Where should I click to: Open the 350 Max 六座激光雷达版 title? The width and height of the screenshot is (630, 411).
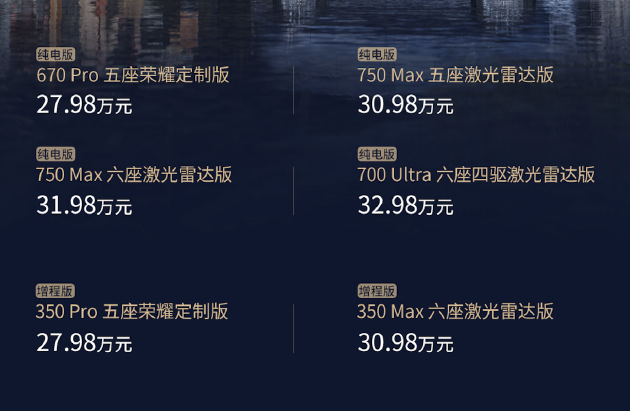pos(456,311)
